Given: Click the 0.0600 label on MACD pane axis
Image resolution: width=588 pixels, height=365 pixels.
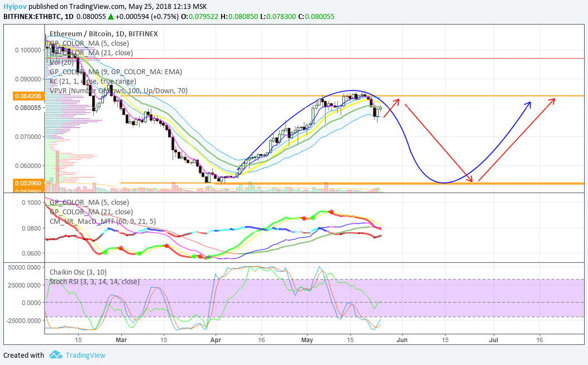Looking at the screenshot, I should pyautogui.click(x=31, y=253).
